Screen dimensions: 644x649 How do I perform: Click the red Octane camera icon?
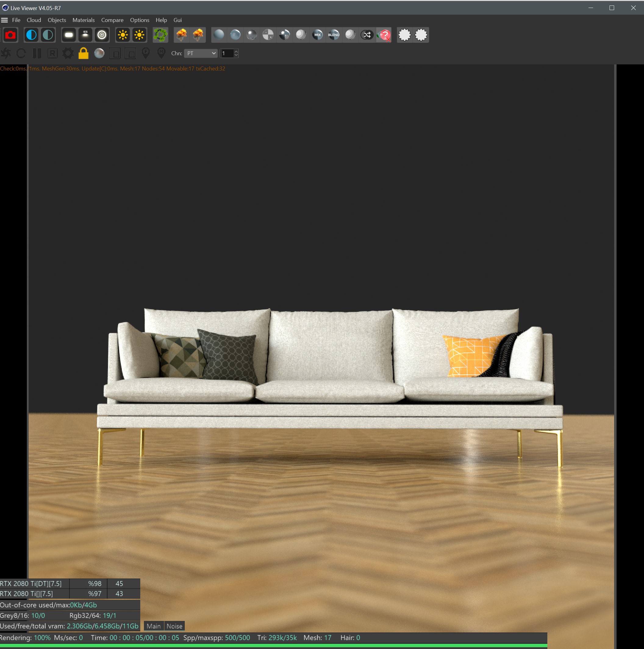[x=10, y=35]
